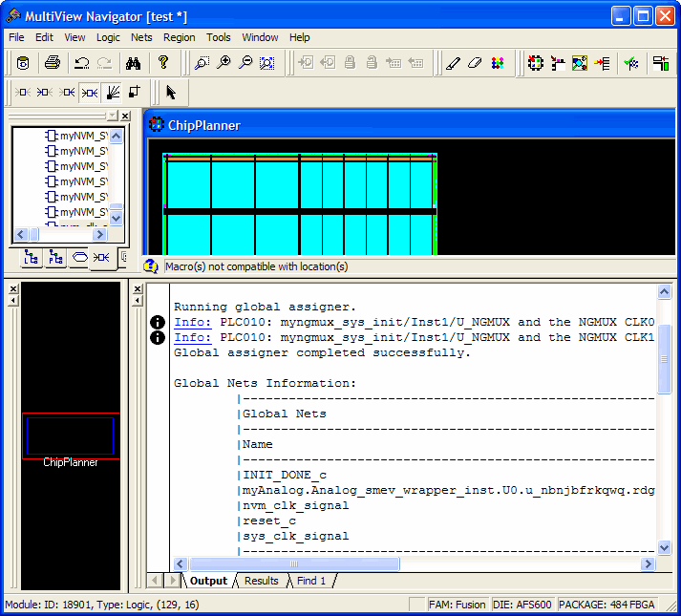Image resolution: width=681 pixels, height=616 pixels.
Task: Collapse the World View panel with arrow button
Action: [x=14, y=300]
